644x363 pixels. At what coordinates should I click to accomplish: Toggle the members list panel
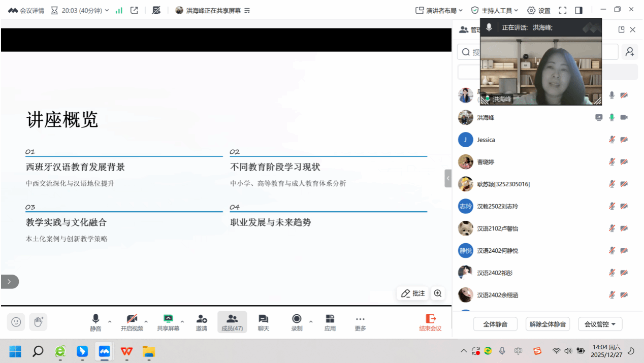tap(232, 322)
